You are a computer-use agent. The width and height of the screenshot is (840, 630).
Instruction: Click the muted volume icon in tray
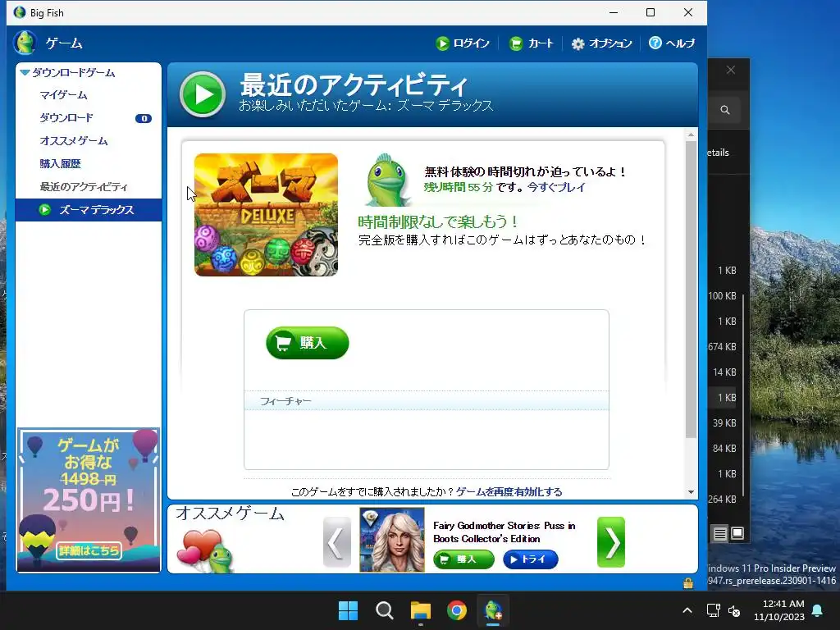pyautogui.click(x=734, y=610)
